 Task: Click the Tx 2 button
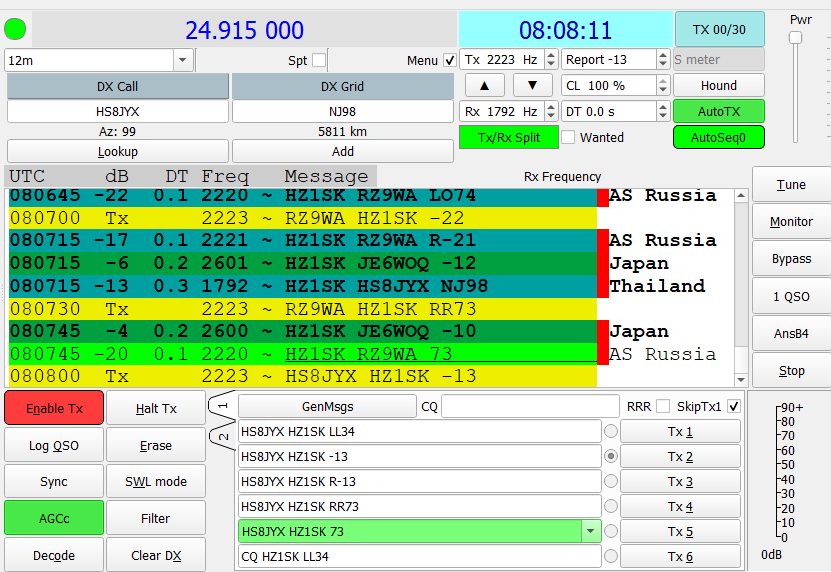pyautogui.click(x=680, y=456)
